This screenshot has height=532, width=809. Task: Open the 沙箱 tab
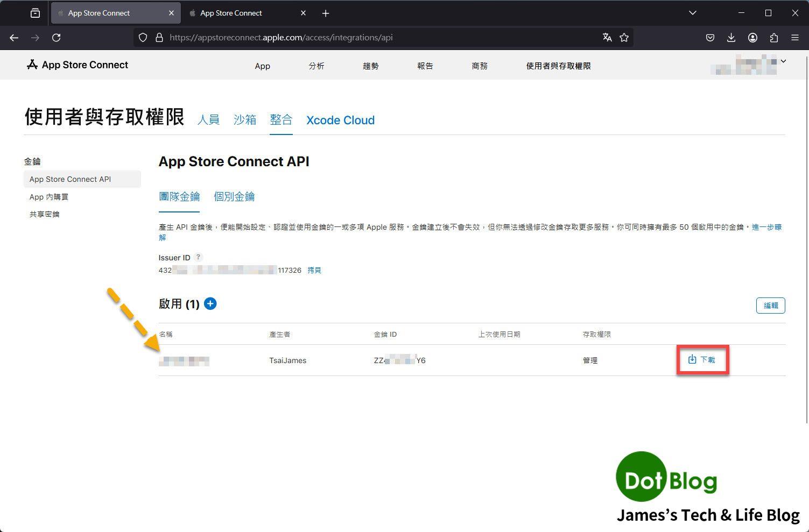click(245, 119)
